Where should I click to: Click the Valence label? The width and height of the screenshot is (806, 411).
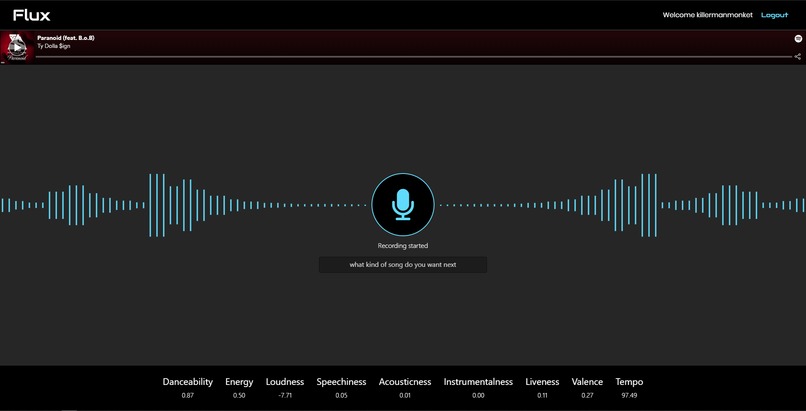pyautogui.click(x=587, y=382)
